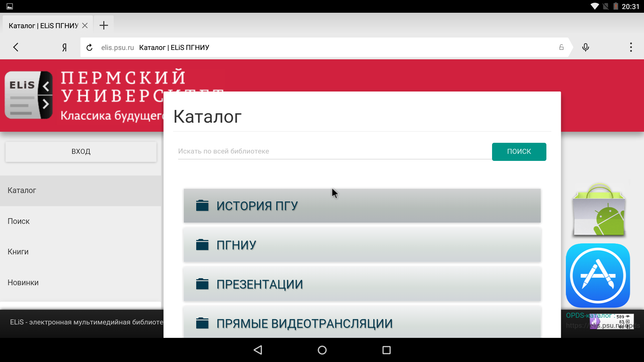Select Книги in the sidebar menu

click(x=18, y=252)
